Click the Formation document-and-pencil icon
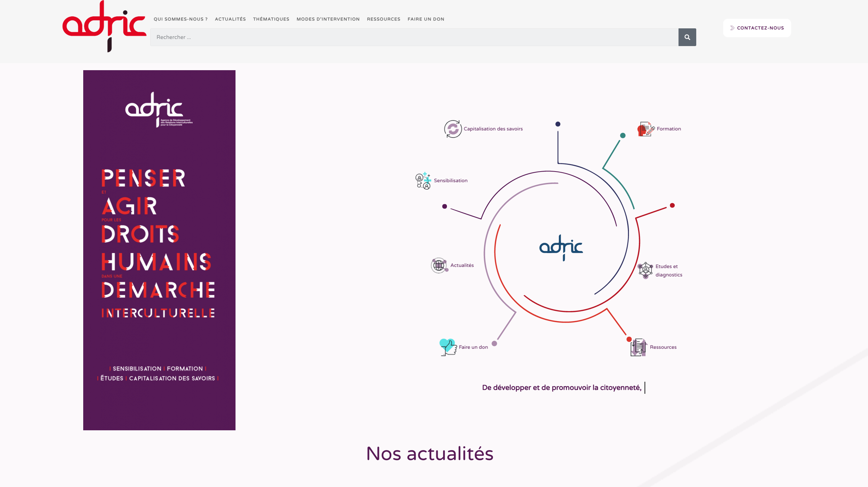 click(645, 129)
